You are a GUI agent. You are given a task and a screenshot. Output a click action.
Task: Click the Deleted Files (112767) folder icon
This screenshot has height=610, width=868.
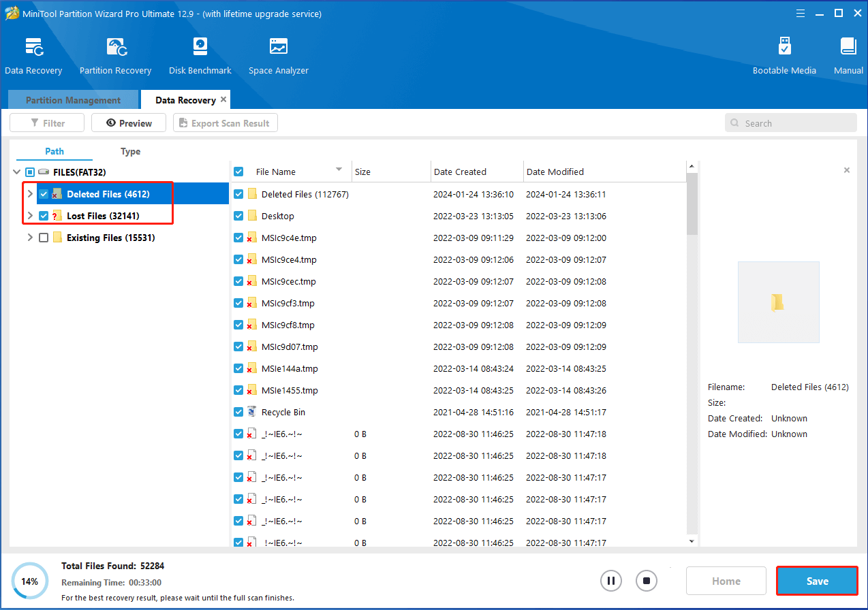[251, 194]
